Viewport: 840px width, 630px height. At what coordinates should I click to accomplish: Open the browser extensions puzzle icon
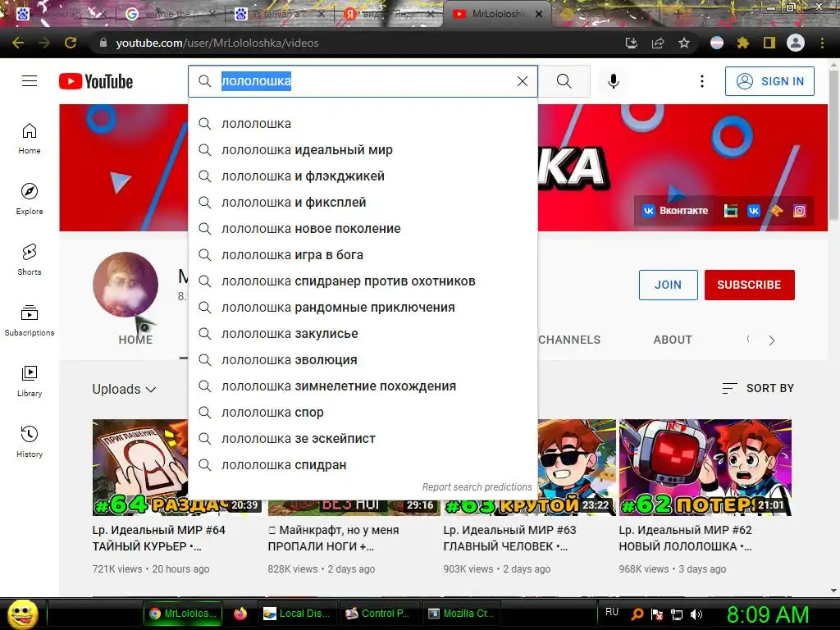(x=743, y=43)
